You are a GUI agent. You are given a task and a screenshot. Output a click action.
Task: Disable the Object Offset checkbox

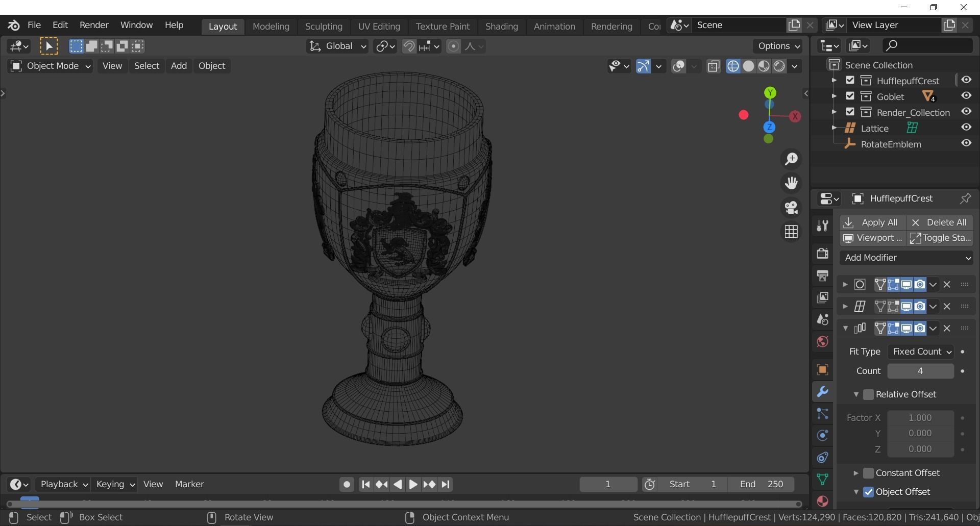[868, 492]
